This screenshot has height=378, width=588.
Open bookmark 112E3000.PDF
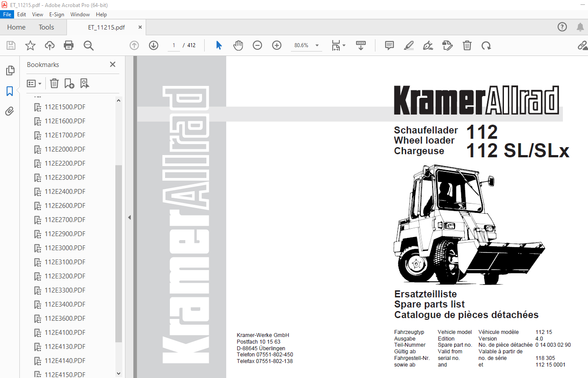65,248
